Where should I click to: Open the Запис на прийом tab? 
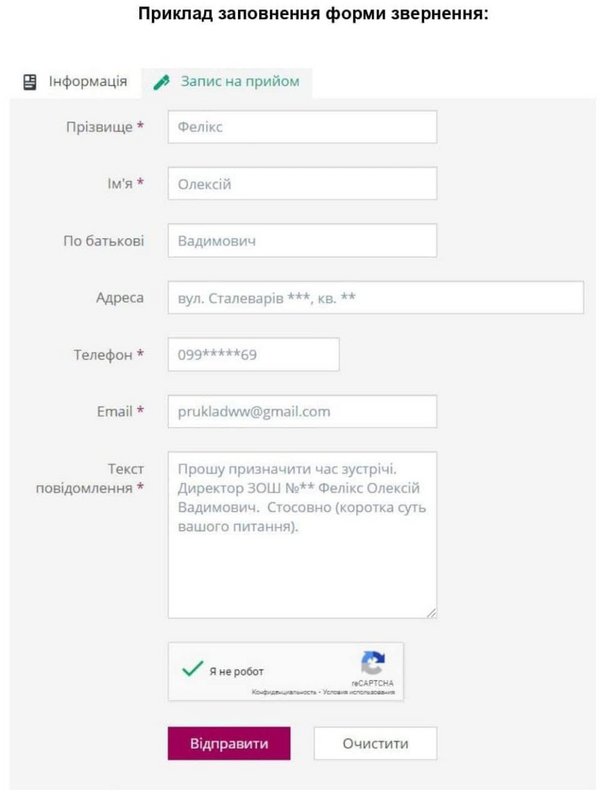239,82
